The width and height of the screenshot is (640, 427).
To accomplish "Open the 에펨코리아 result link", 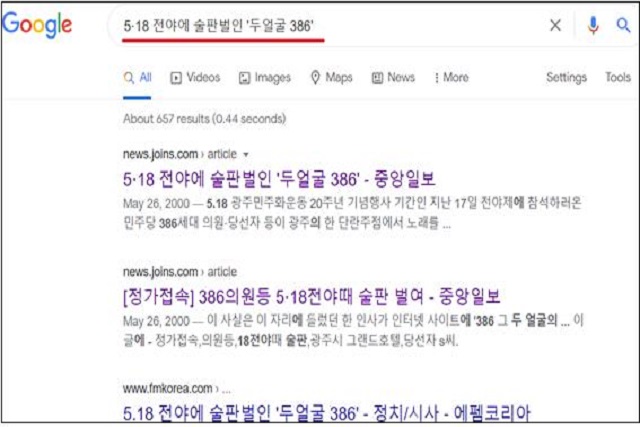I will coord(327,413).
